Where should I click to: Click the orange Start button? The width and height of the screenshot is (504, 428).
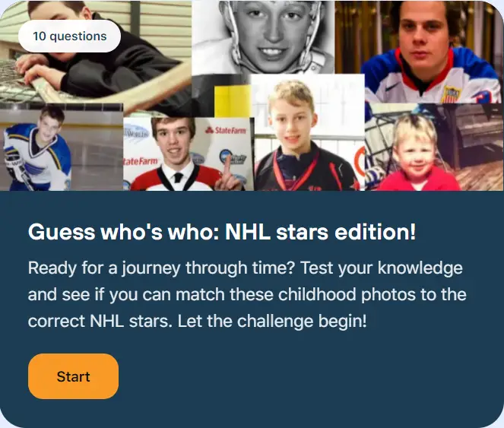tap(73, 376)
